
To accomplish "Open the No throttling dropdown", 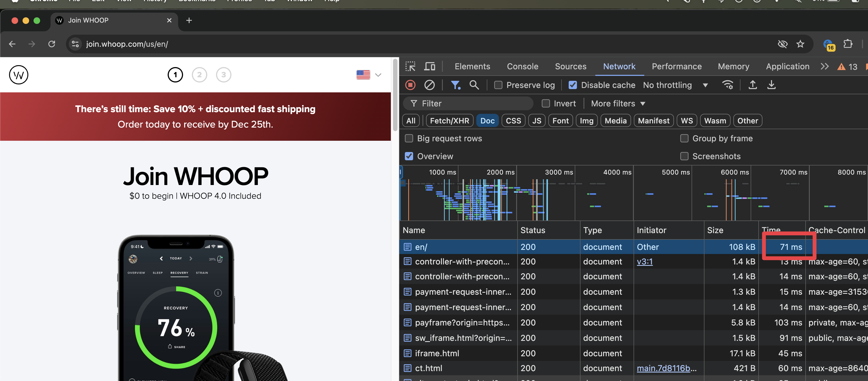I will click(675, 85).
